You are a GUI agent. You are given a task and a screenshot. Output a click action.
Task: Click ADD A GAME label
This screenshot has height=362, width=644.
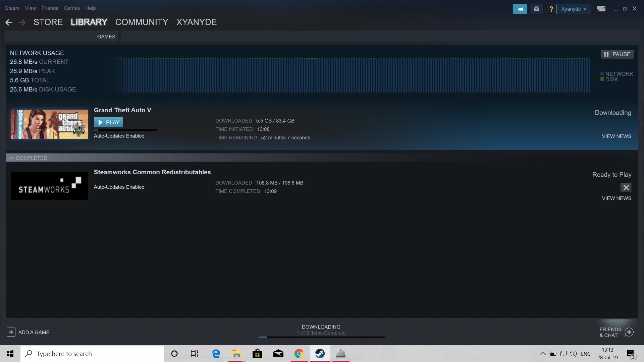[34, 333]
